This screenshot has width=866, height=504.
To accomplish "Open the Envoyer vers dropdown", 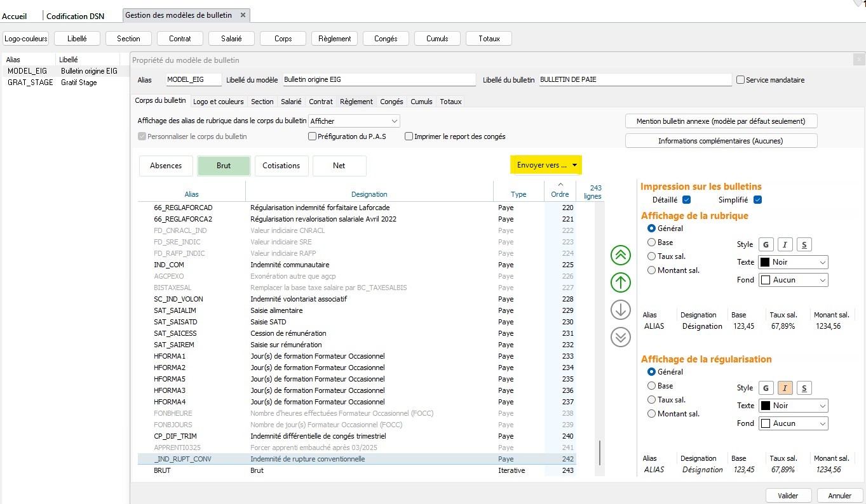I will point(546,165).
